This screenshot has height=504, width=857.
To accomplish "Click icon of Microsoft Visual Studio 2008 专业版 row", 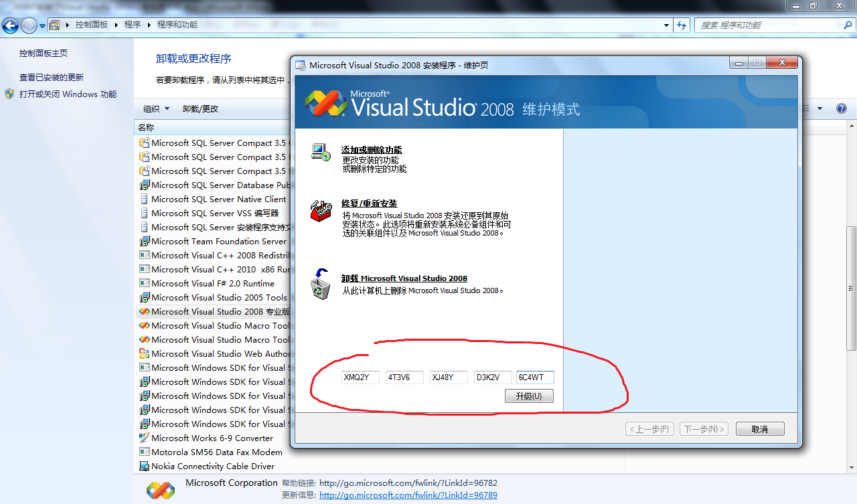I will pos(144,312).
